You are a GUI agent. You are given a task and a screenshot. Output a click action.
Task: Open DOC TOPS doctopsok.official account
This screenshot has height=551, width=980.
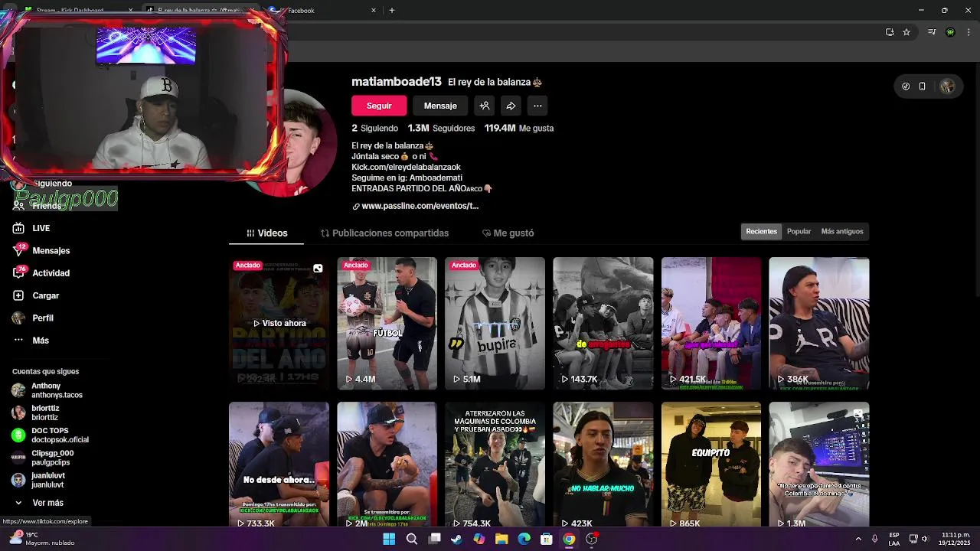(x=51, y=435)
